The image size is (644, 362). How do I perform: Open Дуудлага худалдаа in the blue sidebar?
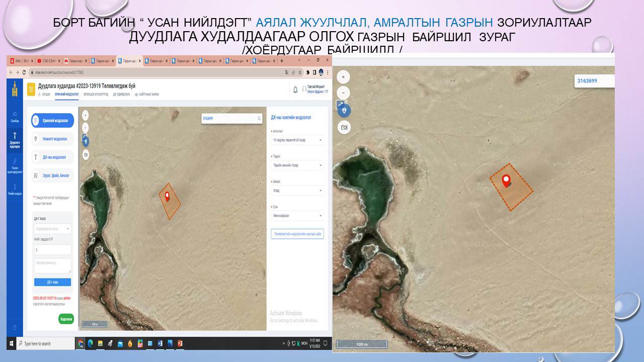tap(15, 140)
